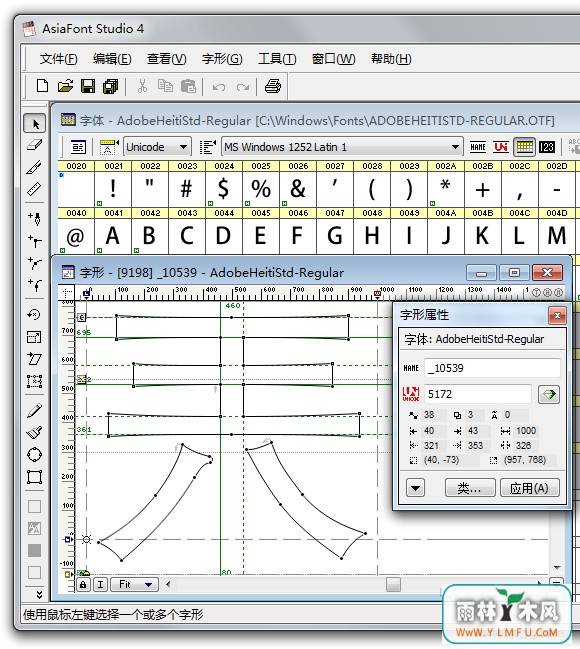
Task: Select glyph cell dollar sign (0024)
Action: click(x=224, y=189)
